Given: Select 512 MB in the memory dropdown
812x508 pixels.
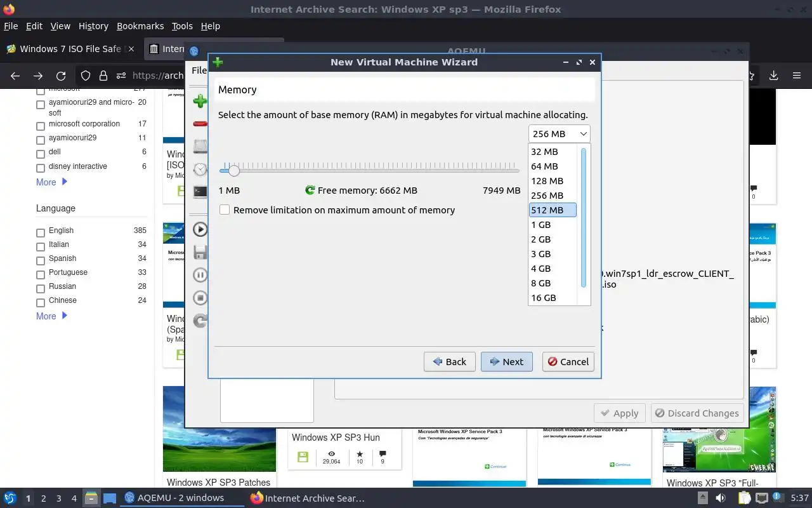Looking at the screenshot, I should pyautogui.click(x=553, y=210).
